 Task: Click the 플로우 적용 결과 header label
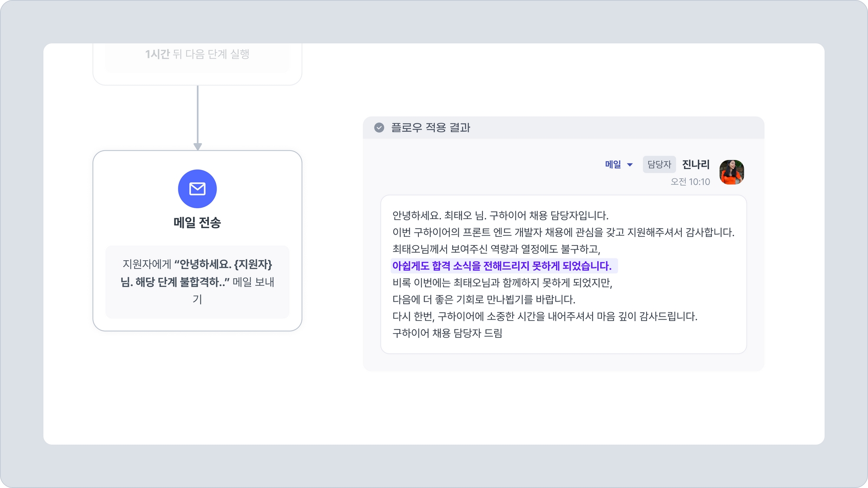(x=431, y=128)
